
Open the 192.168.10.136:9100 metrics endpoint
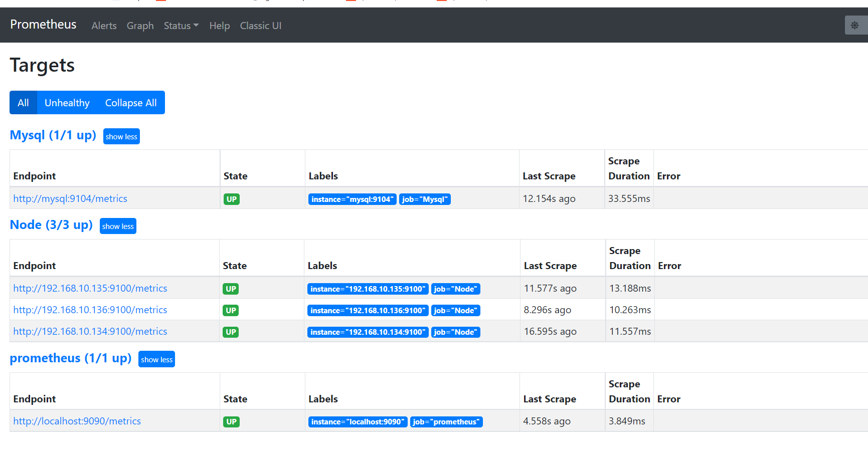click(x=90, y=310)
